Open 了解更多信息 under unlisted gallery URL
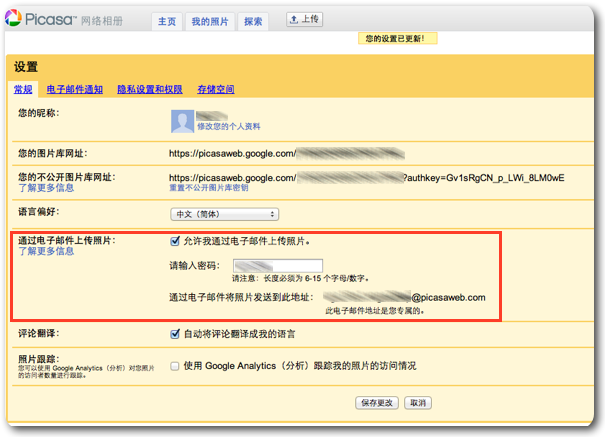605x437 pixels. tap(45, 187)
